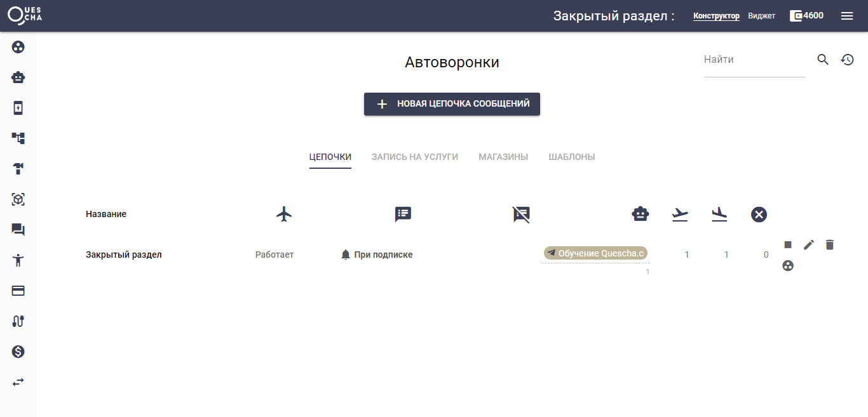Viewport: 868px width, 417px height.
Task: Open the chat messages section from the sidebar
Action: pos(18,229)
